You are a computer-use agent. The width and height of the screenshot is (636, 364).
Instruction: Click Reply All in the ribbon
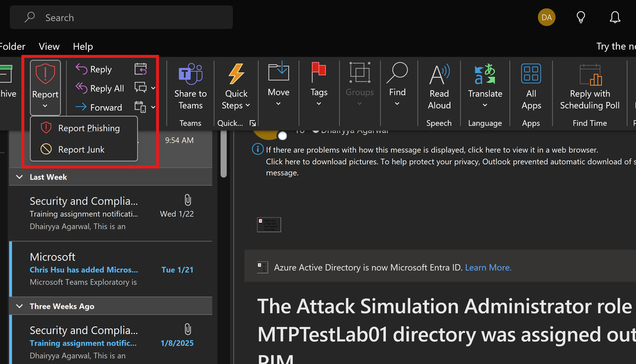100,88
